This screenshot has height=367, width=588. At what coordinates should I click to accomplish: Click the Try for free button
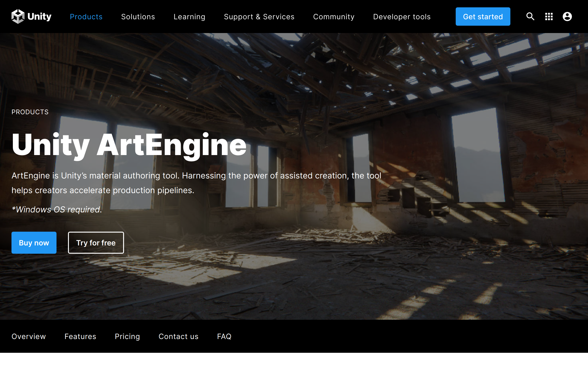(x=96, y=242)
